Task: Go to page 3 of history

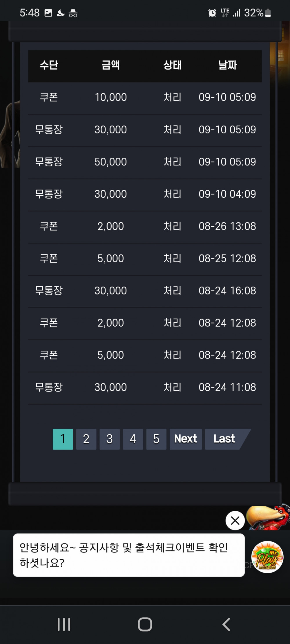Action: coord(110,439)
